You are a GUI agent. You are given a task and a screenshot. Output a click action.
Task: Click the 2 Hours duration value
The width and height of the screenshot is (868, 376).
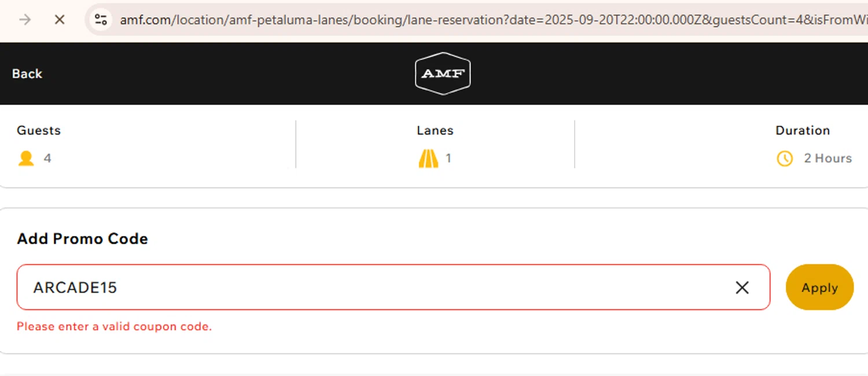[x=827, y=158]
